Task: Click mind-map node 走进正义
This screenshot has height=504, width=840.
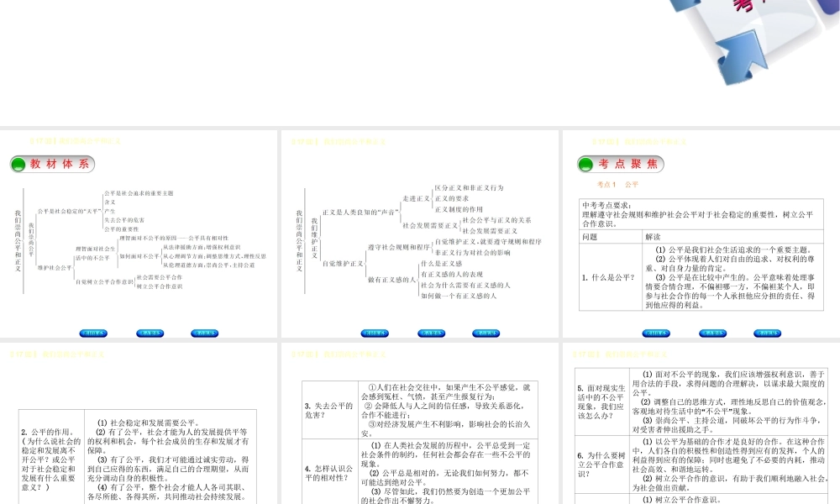Action: 417,199
